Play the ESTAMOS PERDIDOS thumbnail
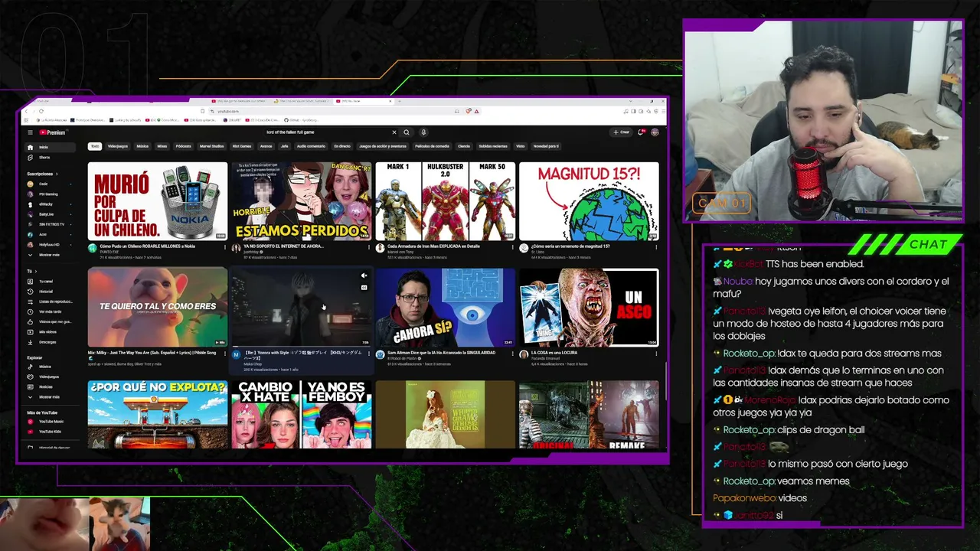The height and width of the screenshot is (551, 980). (302, 201)
